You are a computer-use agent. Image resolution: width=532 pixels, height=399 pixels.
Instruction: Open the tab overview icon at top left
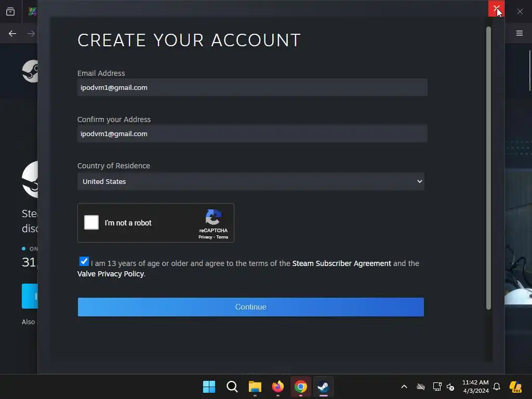[10, 11]
